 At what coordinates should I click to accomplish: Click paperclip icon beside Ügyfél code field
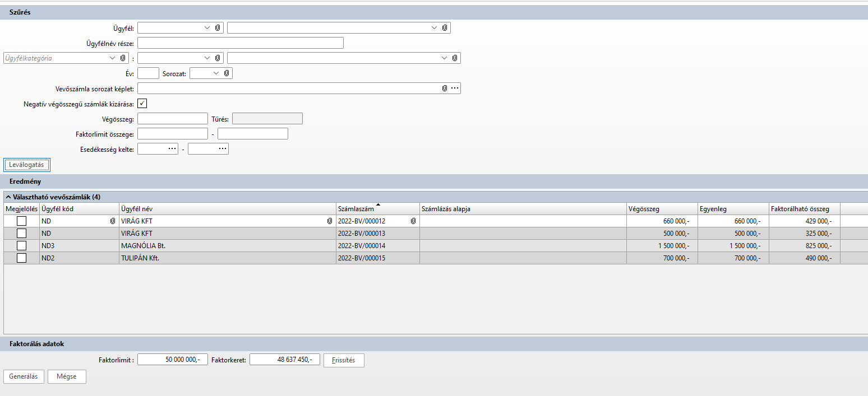pyautogui.click(x=218, y=27)
